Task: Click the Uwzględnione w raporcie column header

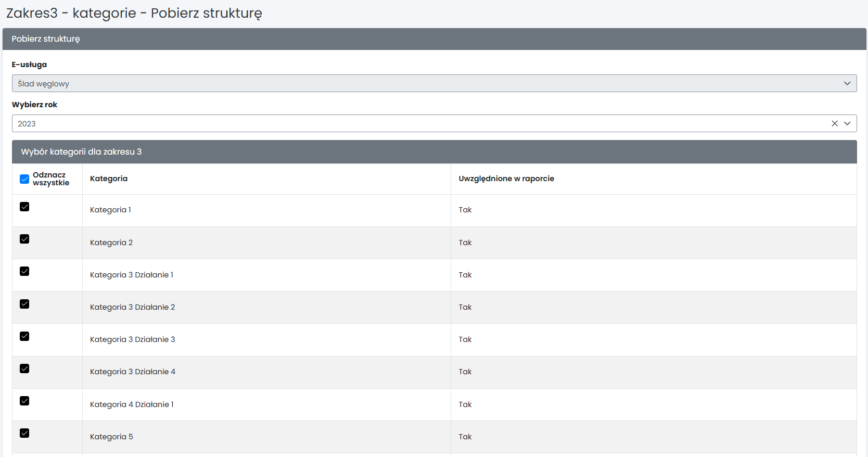Action: coord(506,179)
